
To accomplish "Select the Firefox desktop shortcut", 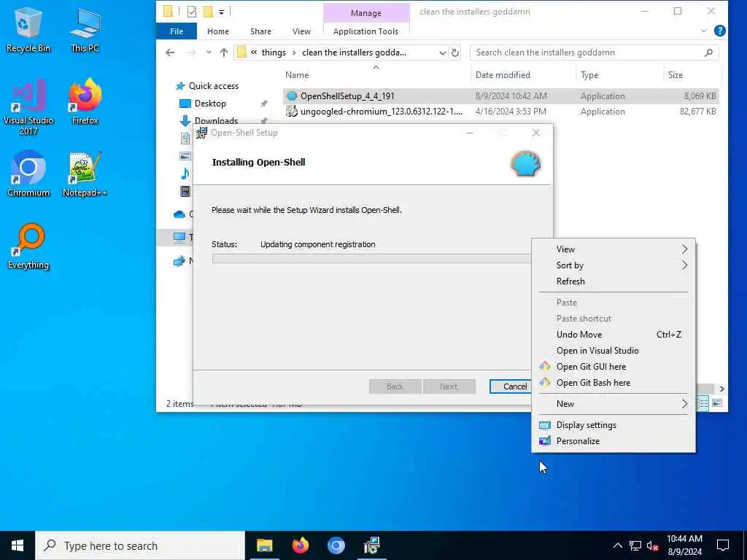I will pos(85,102).
